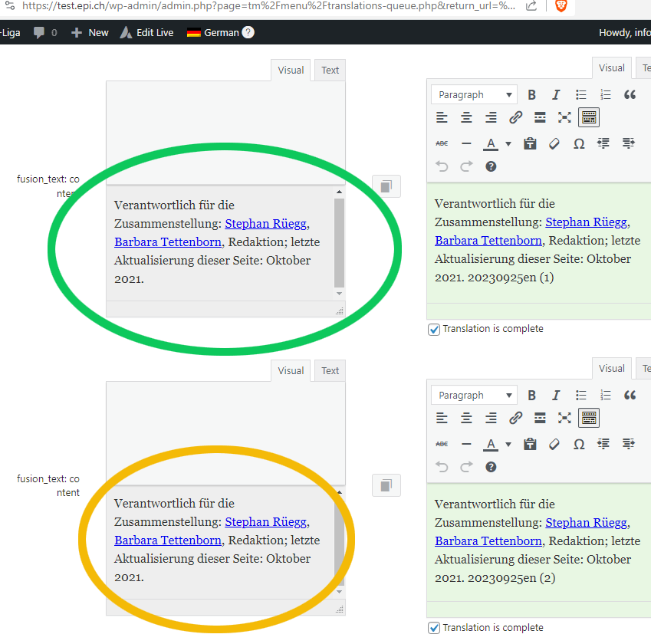Image resolution: width=651 pixels, height=644 pixels.
Task: Click Bold in the upper translation editor
Action: coord(531,94)
